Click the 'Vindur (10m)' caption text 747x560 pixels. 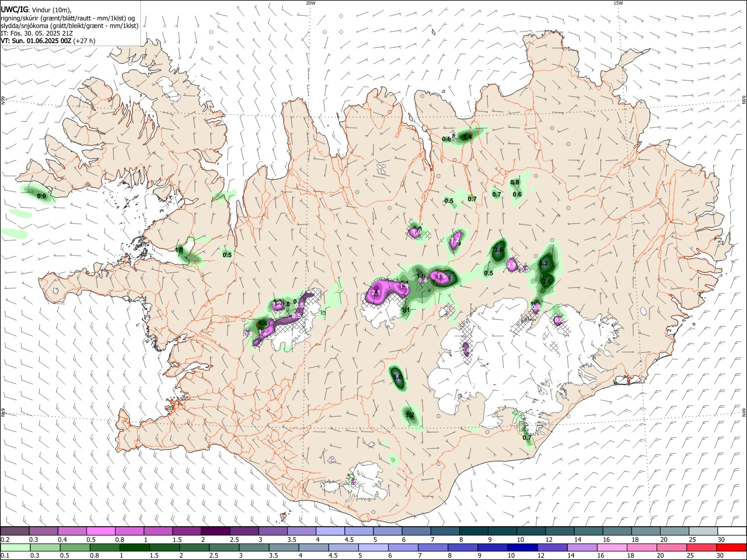pos(51,10)
